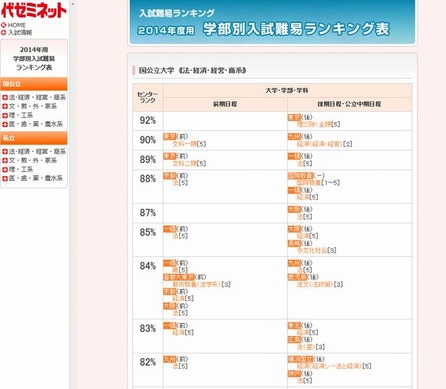The height and width of the screenshot is (389, 446).
Task: Click plus icon for 国公立 法・経済・経営・商系
Action: pos(5,98)
